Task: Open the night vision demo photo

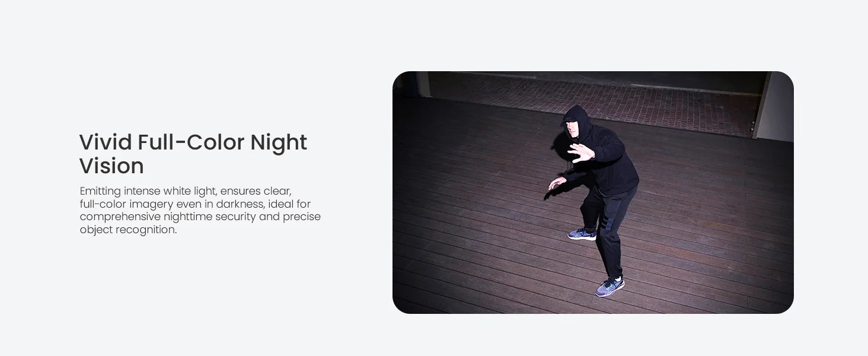Action: coord(593,192)
